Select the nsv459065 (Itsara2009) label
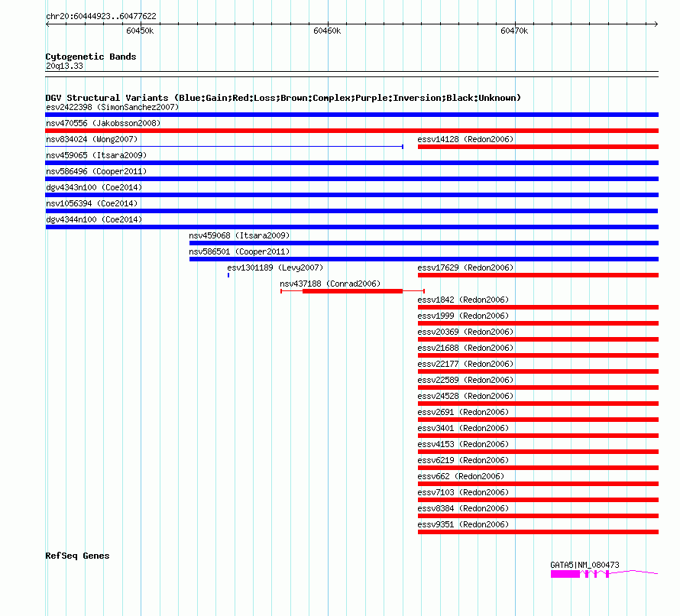680x616 pixels. click(x=96, y=155)
